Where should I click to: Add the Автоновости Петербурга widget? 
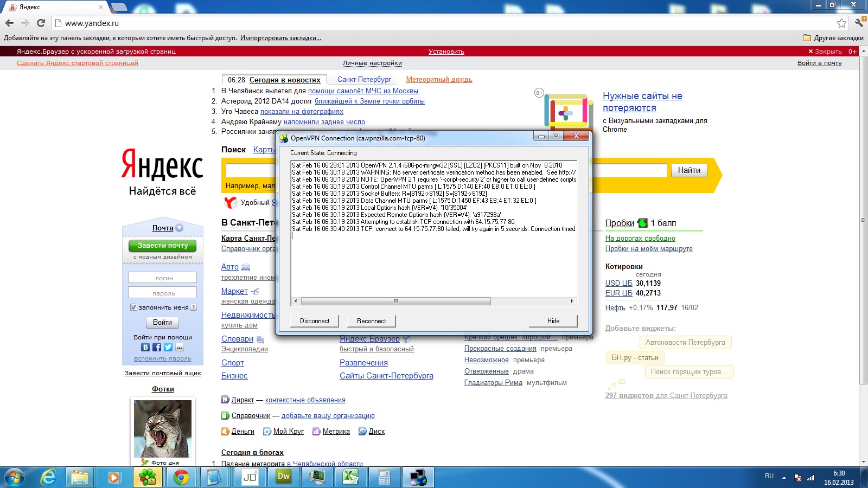click(x=685, y=342)
